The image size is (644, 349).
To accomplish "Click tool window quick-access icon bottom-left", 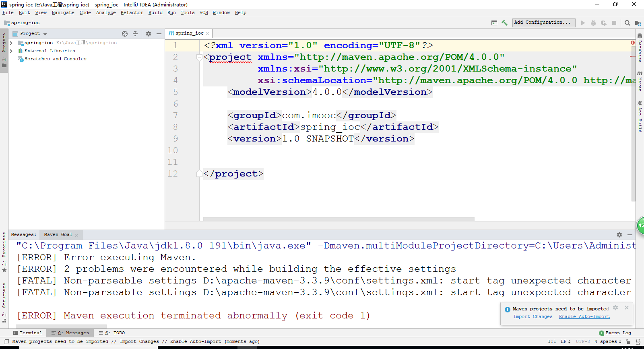I will pos(6,342).
